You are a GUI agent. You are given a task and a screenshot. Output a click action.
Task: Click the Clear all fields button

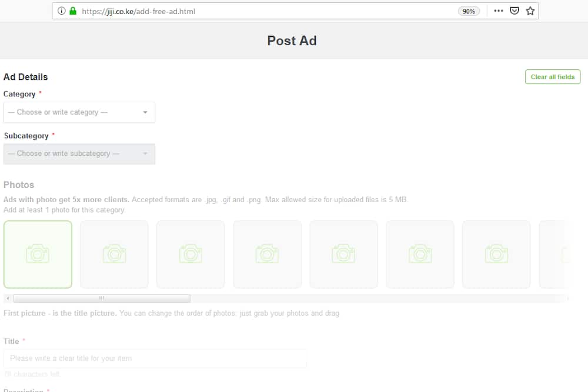click(x=553, y=77)
